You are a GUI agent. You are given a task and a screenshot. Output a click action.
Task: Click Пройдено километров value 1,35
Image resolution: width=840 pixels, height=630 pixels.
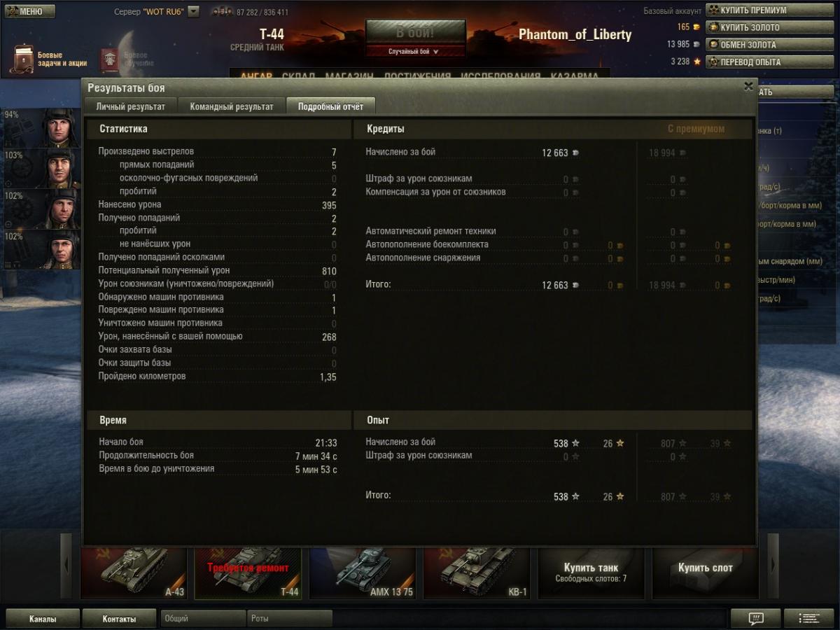click(328, 377)
